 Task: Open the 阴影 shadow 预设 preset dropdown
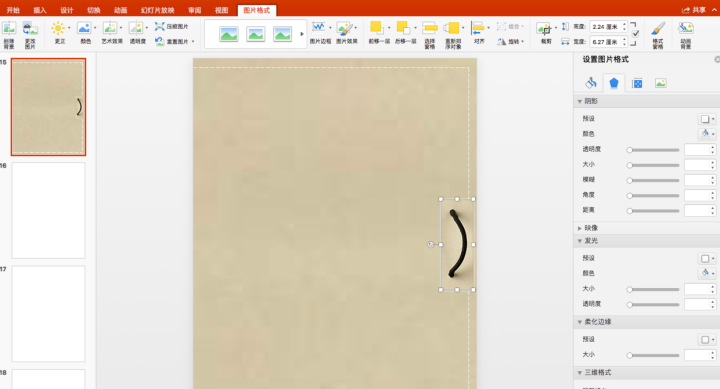pyautogui.click(x=707, y=119)
